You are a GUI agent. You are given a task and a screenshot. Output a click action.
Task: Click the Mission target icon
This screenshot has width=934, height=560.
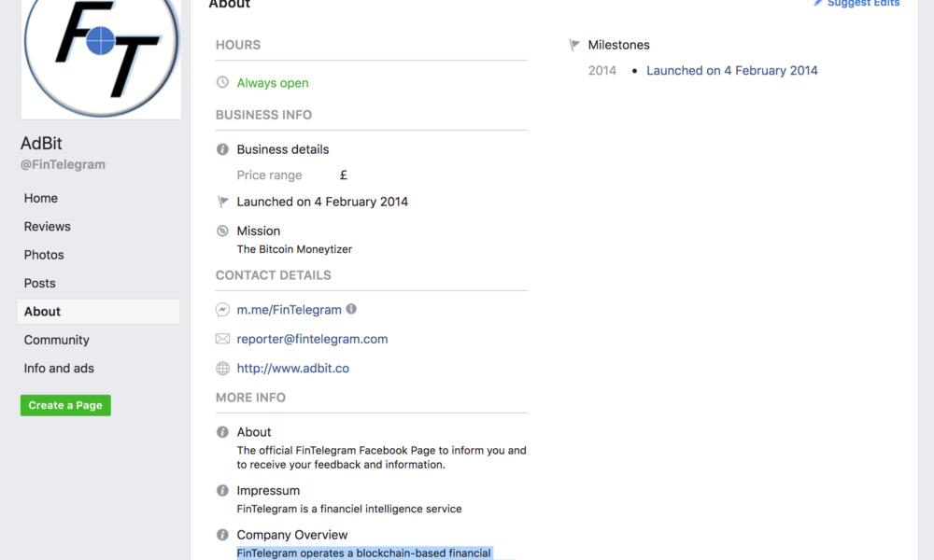pos(222,231)
